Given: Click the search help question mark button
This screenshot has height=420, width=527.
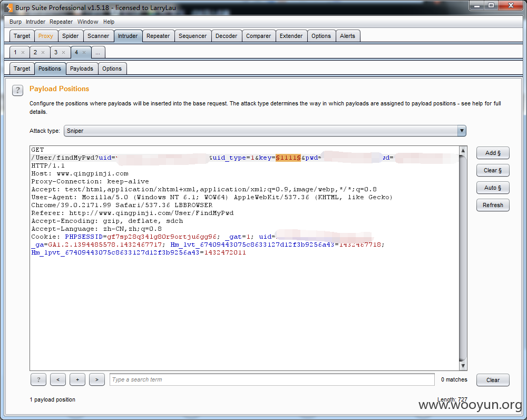Looking at the screenshot, I should pos(38,379).
